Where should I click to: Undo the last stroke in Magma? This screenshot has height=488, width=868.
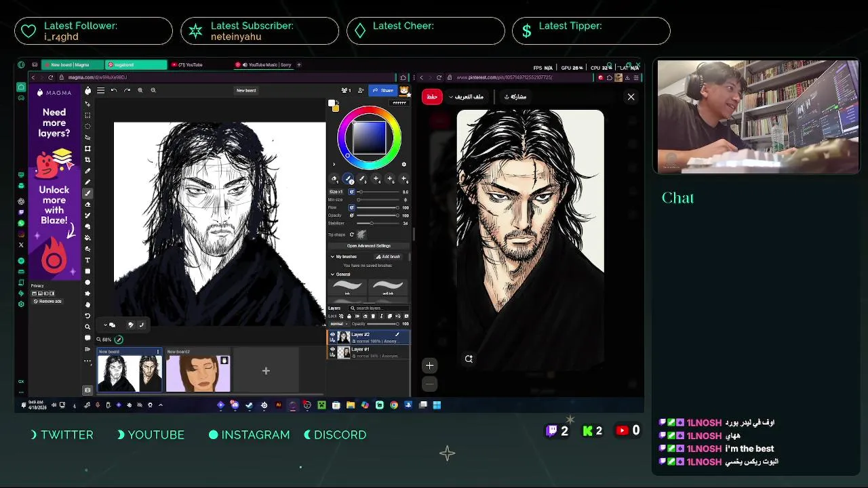tap(114, 90)
